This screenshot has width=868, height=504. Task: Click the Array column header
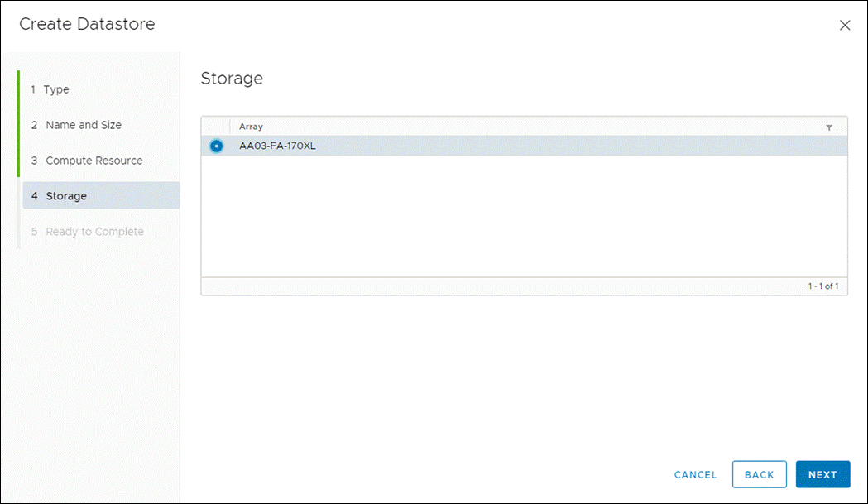pyautogui.click(x=250, y=127)
